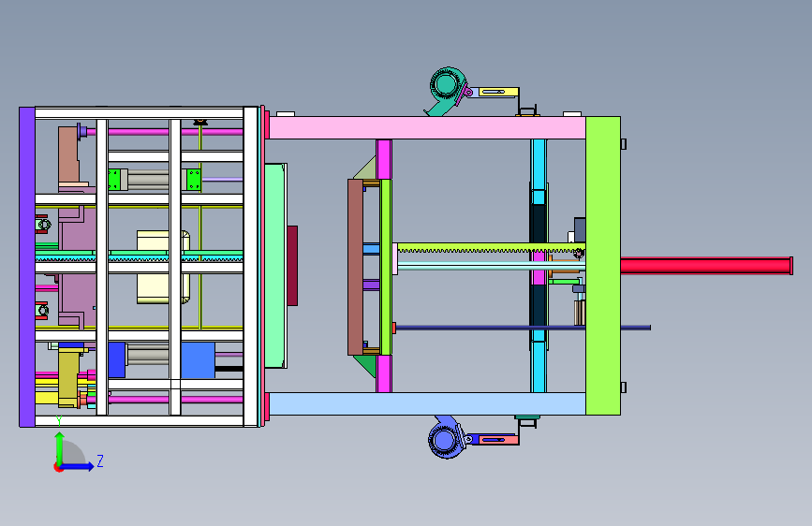Pick the thin dark blue rod

point(522,328)
